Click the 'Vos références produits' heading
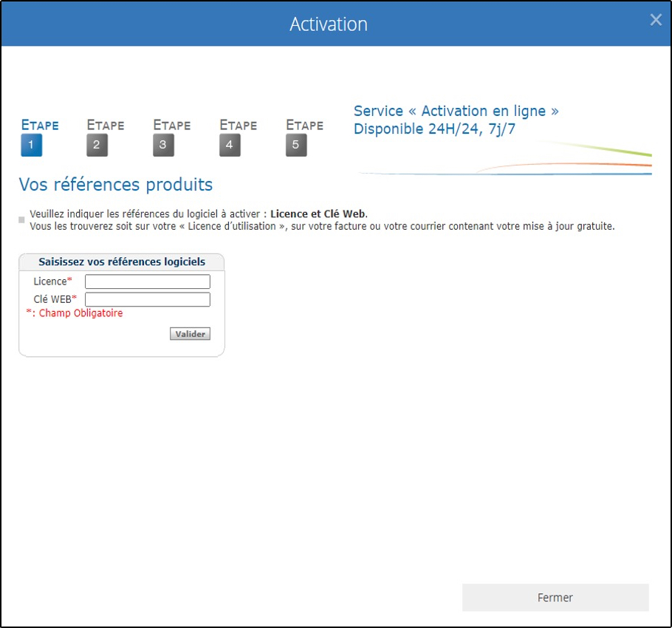The width and height of the screenshot is (672, 628). coord(116,184)
